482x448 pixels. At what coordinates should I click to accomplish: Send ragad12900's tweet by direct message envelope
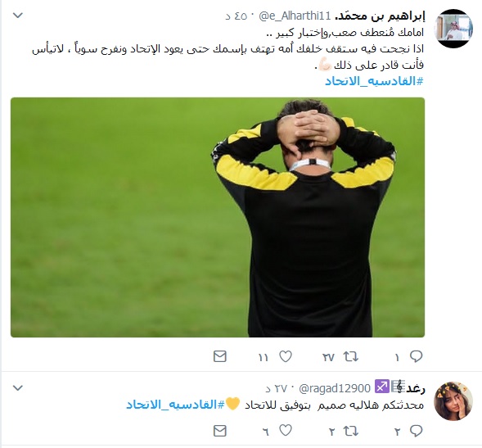(x=220, y=431)
